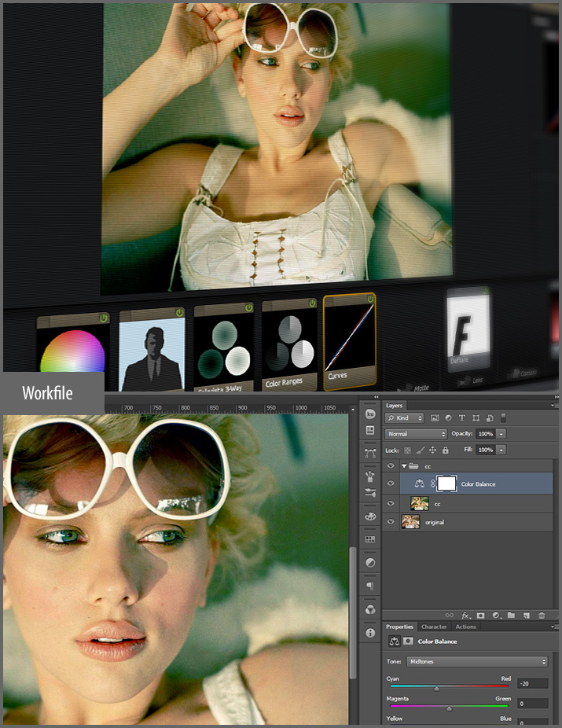Open the Info panel icon in dock
The height and width of the screenshot is (728, 562).
tap(370, 632)
